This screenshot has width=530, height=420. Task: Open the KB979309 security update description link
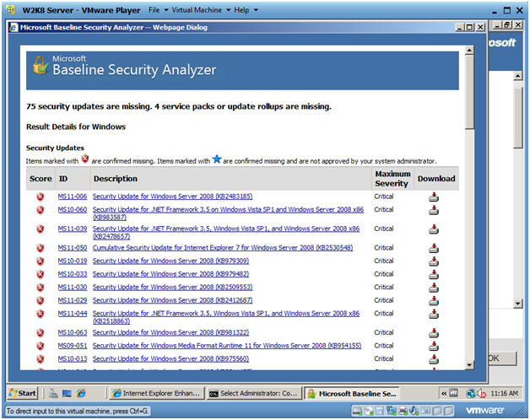[170, 261]
